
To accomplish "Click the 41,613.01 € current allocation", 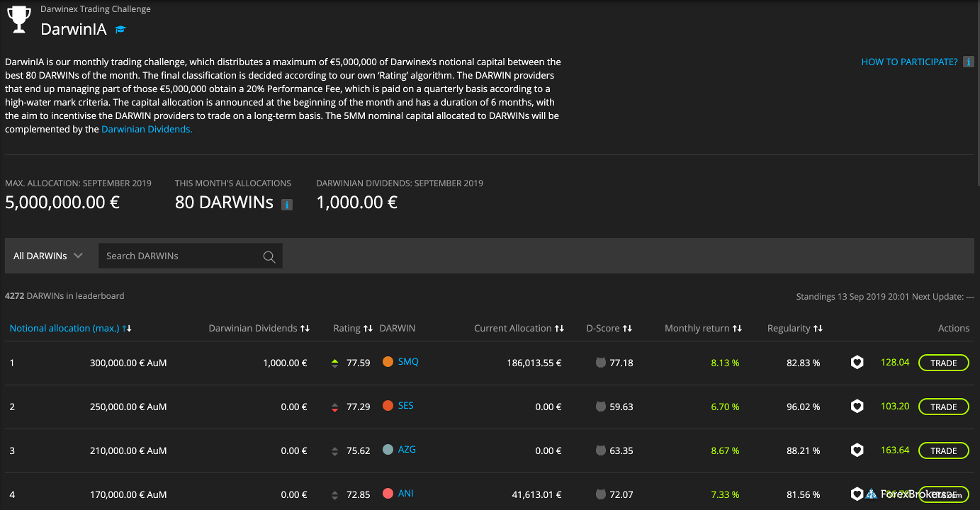I will pyautogui.click(x=537, y=495).
